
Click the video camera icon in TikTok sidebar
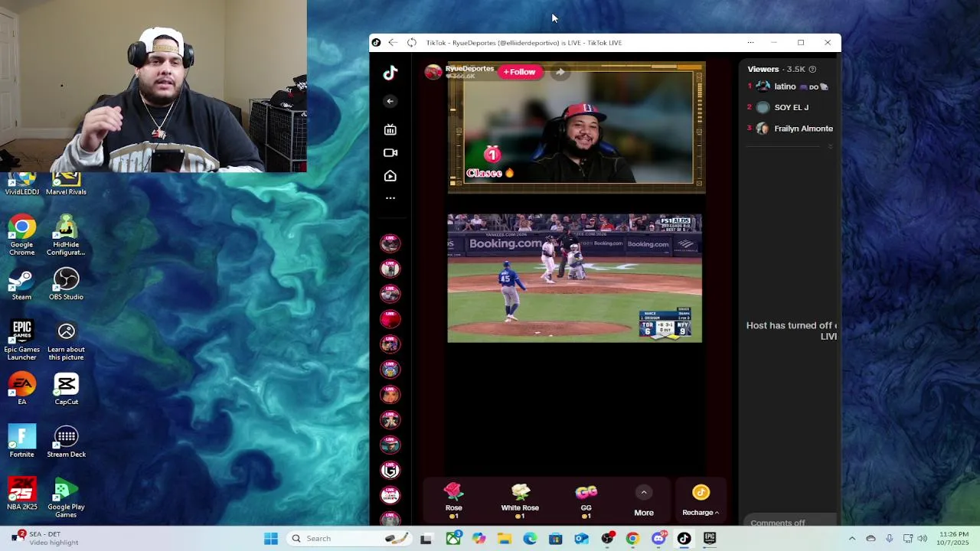pos(390,152)
